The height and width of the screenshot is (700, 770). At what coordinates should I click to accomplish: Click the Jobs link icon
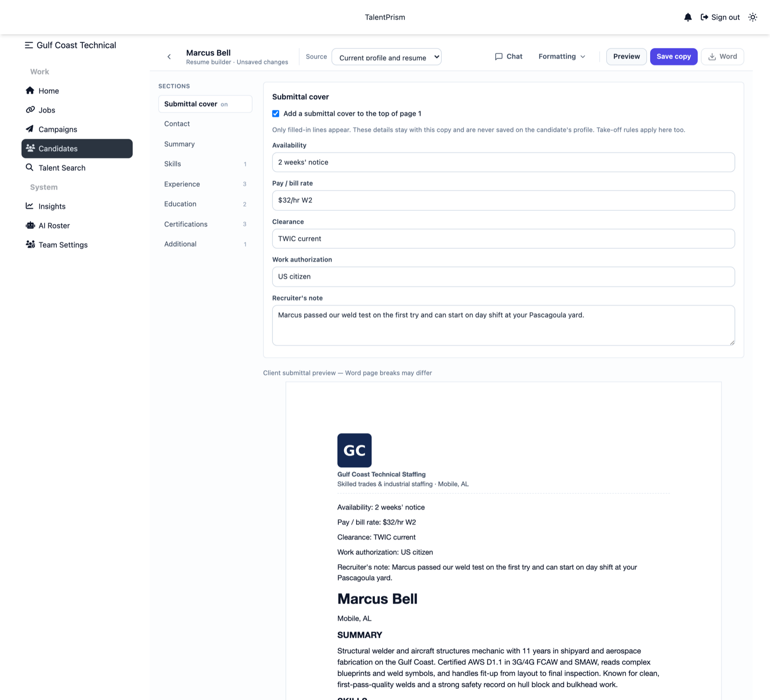(x=30, y=110)
